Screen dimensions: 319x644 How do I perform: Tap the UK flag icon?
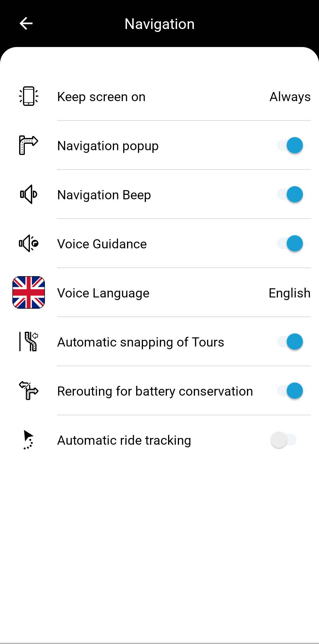(29, 292)
